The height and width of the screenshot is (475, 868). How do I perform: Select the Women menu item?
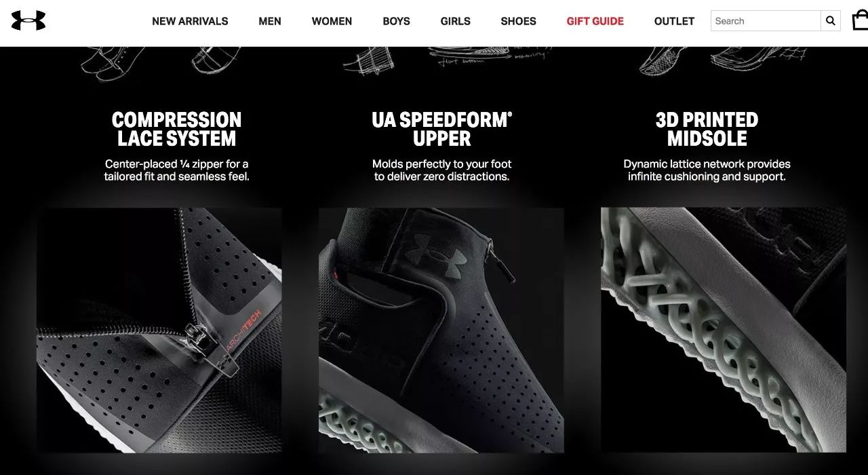click(x=332, y=21)
